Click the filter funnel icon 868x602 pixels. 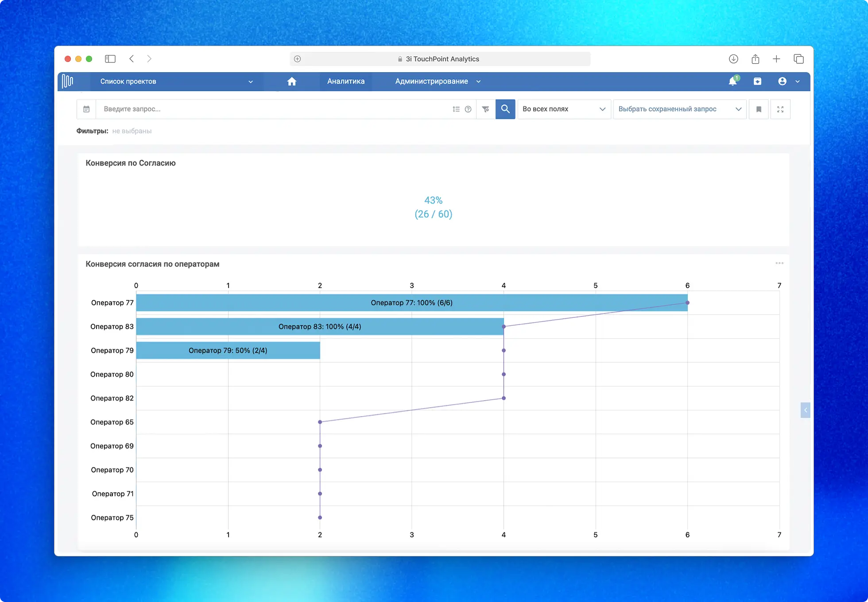point(485,109)
